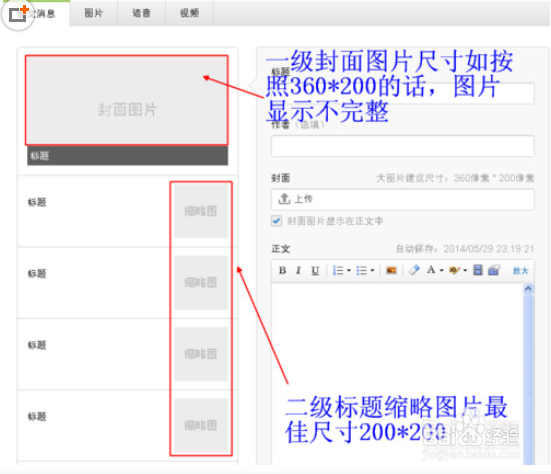Apply numbered list formatting
The image size is (551, 474).
pos(338,270)
